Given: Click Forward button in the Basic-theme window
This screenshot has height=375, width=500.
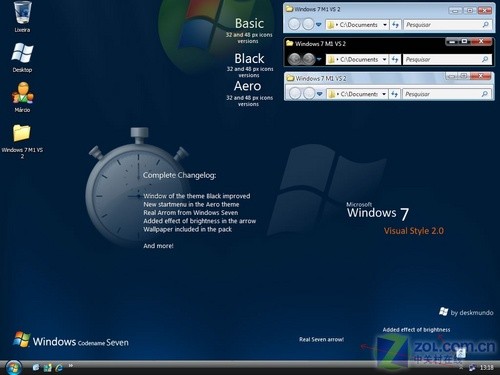Looking at the screenshot, I should pyautogui.click(x=308, y=24).
